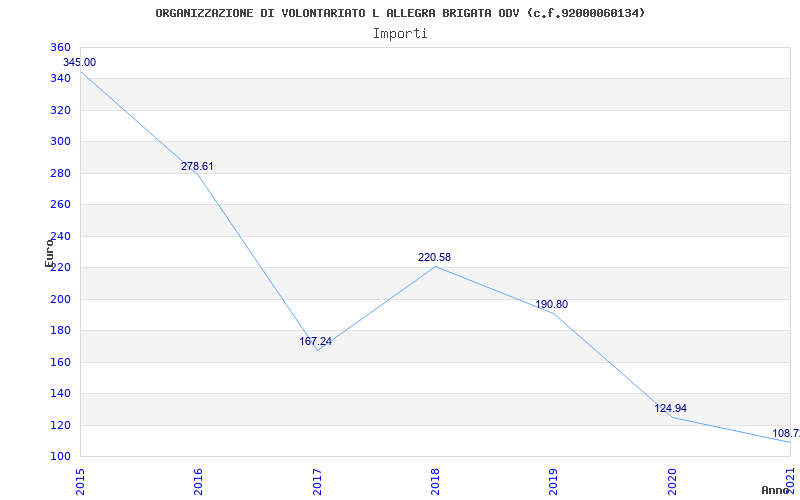Viewport: 800px width, 500px height.
Task: Click the 'Anno' x-axis title
Action: (x=775, y=490)
